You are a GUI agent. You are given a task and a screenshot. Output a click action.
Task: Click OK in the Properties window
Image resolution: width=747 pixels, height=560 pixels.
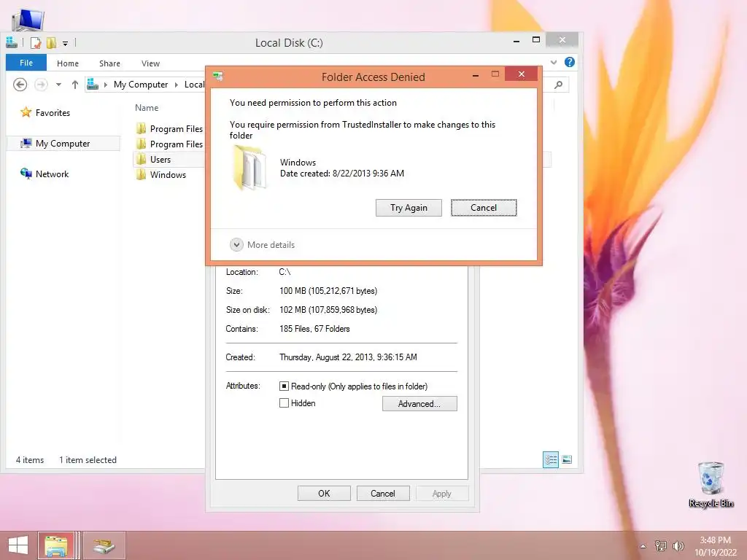[x=324, y=494]
